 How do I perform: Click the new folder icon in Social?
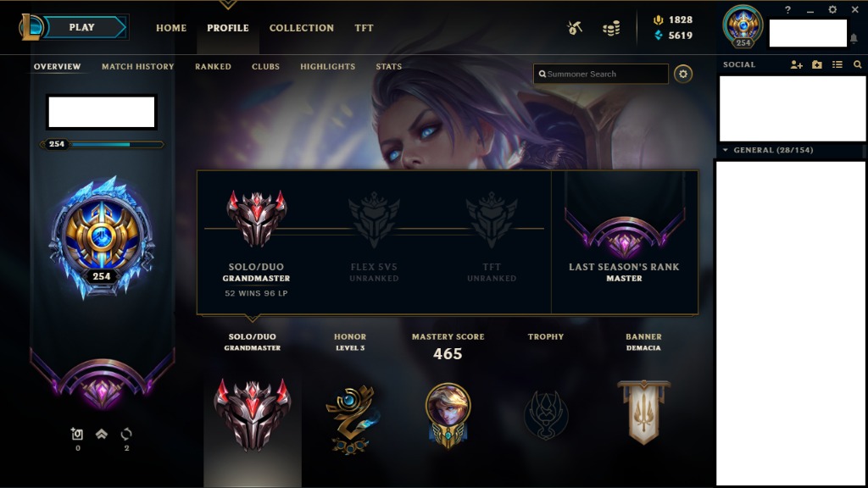click(x=817, y=64)
